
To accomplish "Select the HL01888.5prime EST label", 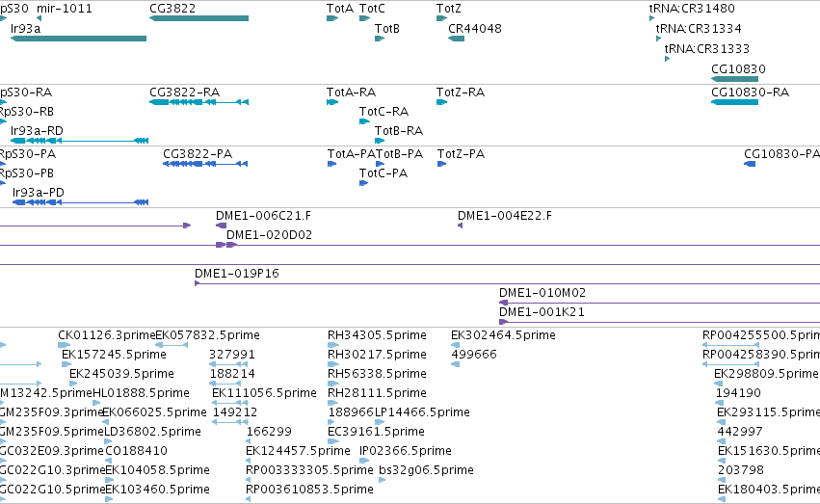I will (x=142, y=392).
